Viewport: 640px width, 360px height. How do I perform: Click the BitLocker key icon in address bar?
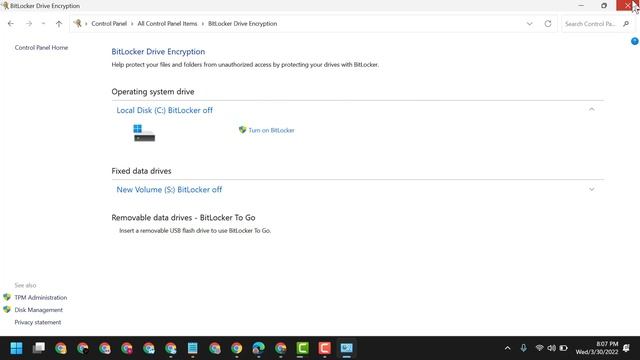(78, 24)
